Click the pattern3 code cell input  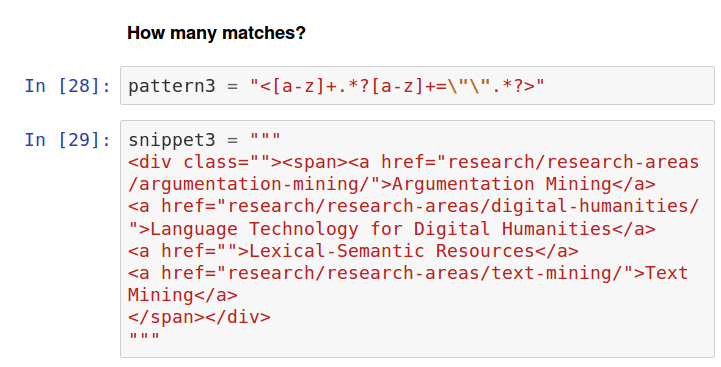point(417,86)
